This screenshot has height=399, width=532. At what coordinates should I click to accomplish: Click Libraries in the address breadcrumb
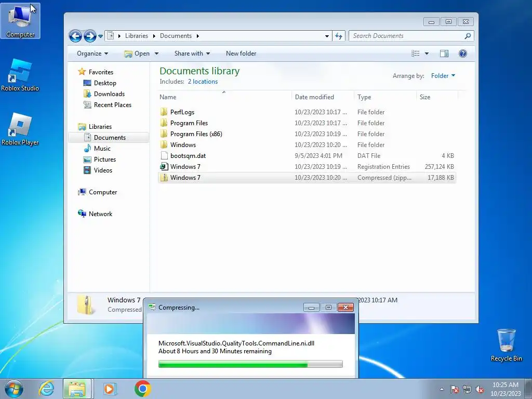(137, 36)
